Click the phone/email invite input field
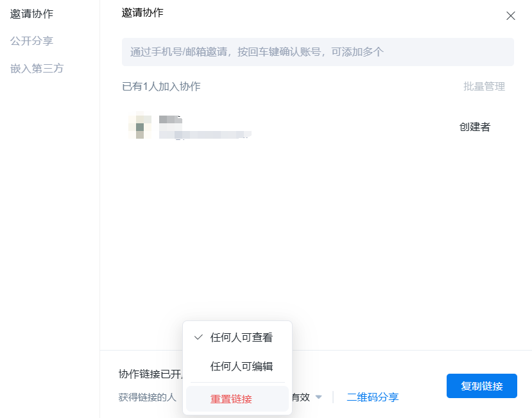The height and width of the screenshot is (418, 532). coord(318,52)
